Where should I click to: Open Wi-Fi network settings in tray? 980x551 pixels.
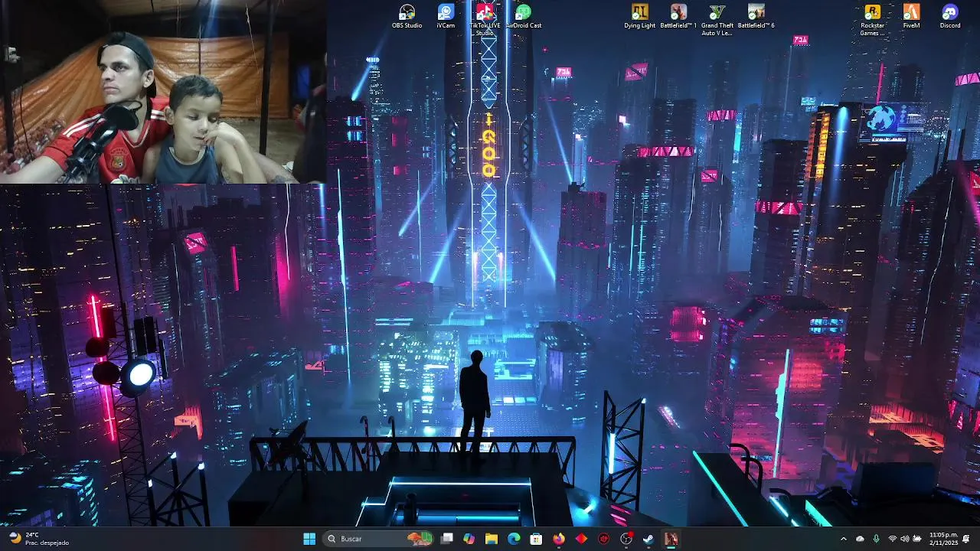pyautogui.click(x=892, y=539)
